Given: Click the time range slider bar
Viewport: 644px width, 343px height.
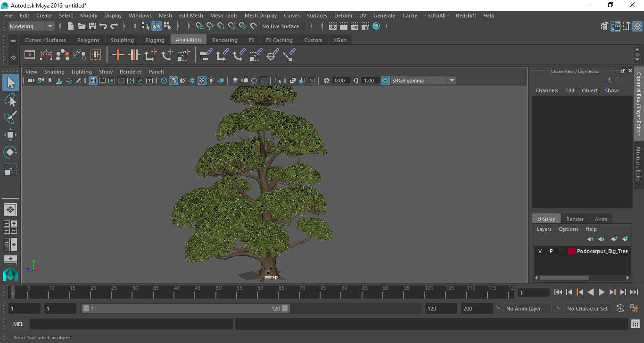Looking at the screenshot, I should (186, 309).
